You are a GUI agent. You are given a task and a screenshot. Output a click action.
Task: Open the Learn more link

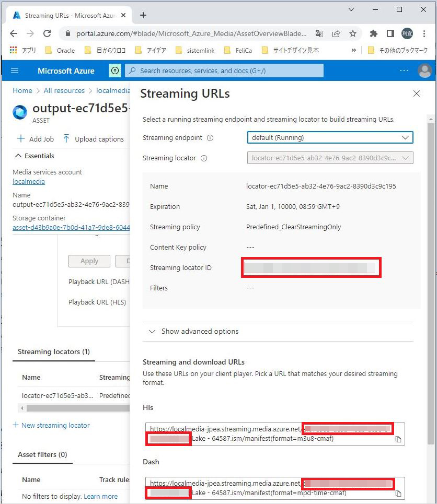[101, 497]
